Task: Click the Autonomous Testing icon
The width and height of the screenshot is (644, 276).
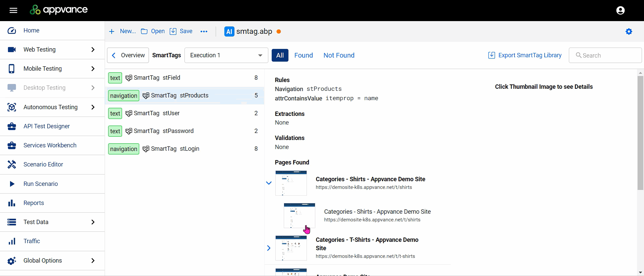Action: click(12, 107)
